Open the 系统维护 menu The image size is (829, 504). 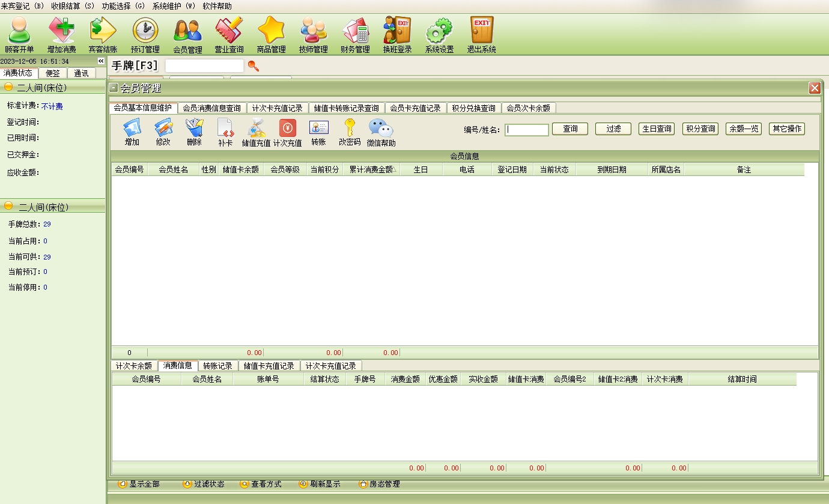(x=174, y=6)
